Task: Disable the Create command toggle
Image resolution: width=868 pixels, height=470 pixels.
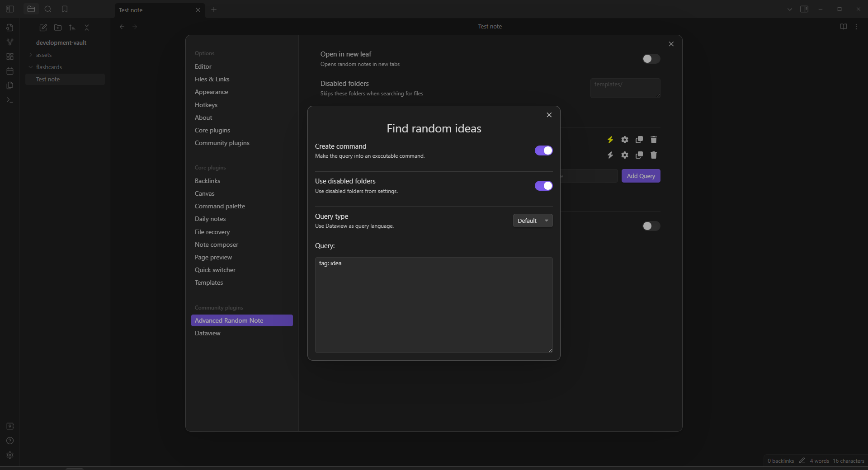Action: coord(544,150)
